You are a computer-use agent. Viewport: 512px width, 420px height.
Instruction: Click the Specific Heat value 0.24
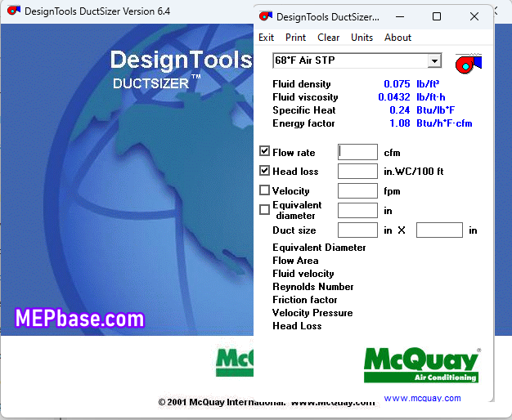(x=400, y=110)
